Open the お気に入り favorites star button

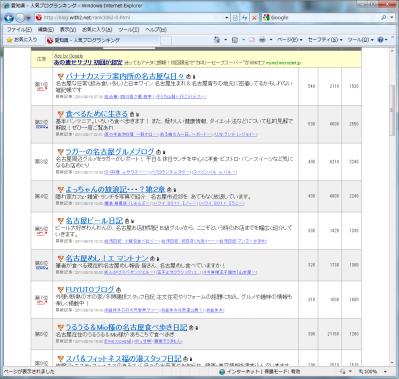22,40
